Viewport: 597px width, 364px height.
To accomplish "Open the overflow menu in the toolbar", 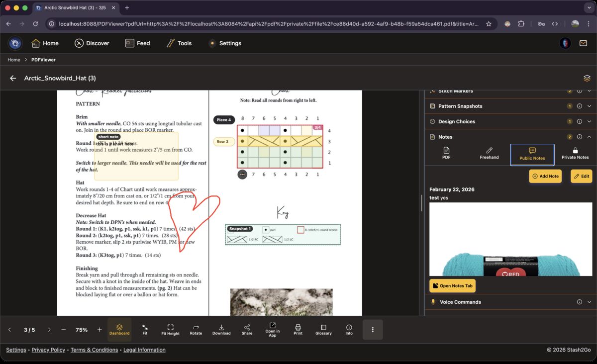I will (x=373, y=329).
